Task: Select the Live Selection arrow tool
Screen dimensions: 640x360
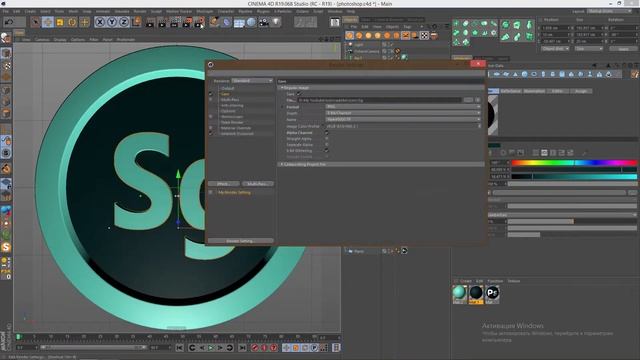Action: tap(36, 22)
